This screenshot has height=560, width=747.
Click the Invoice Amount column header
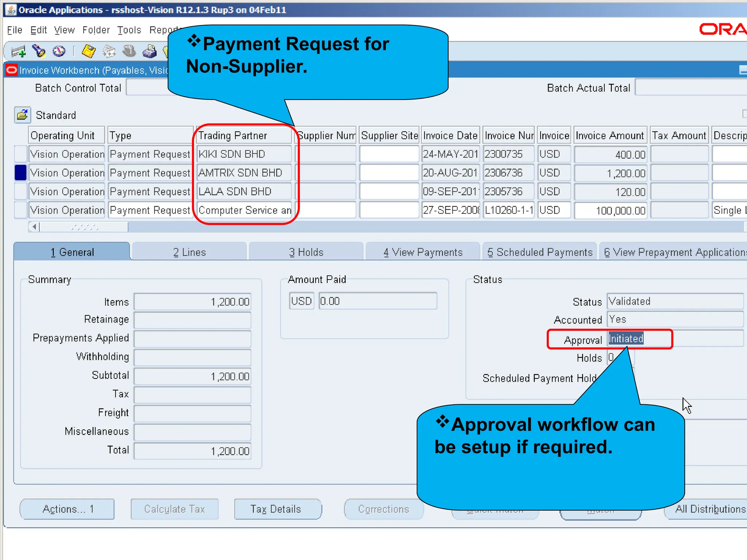[x=610, y=135]
